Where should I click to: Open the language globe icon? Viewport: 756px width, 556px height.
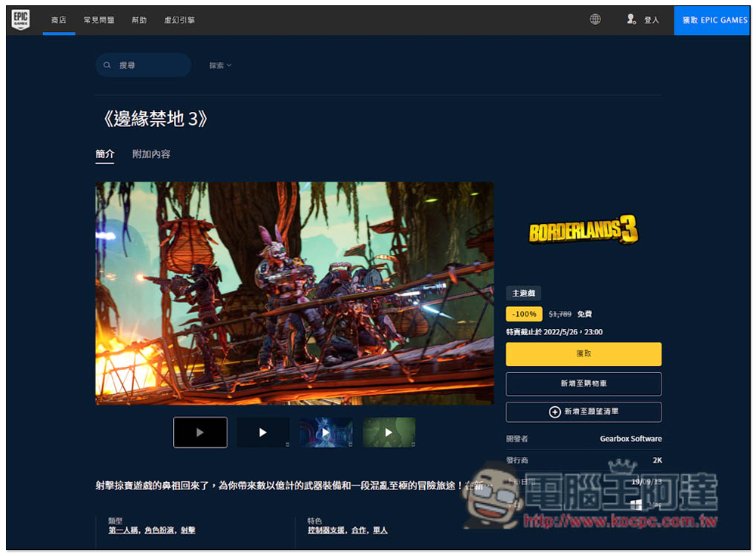pyautogui.click(x=596, y=20)
